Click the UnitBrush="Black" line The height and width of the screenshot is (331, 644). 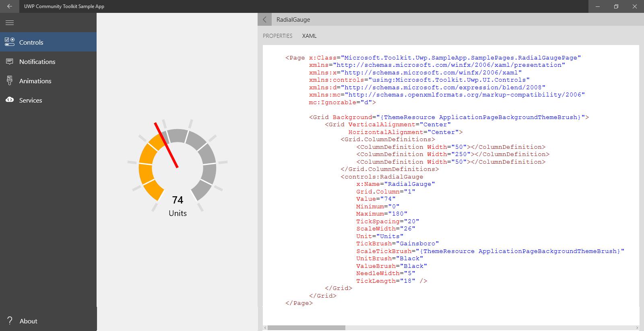tap(390, 258)
